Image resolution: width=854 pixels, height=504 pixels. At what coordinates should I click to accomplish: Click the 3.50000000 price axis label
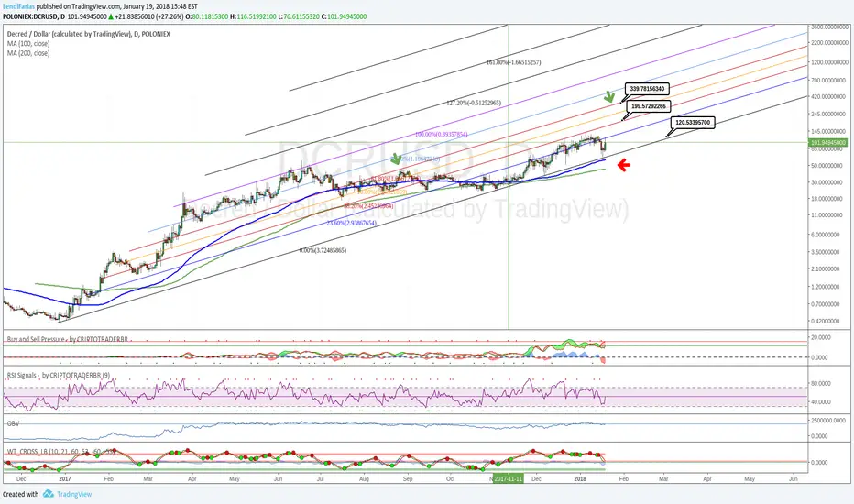[827, 252]
